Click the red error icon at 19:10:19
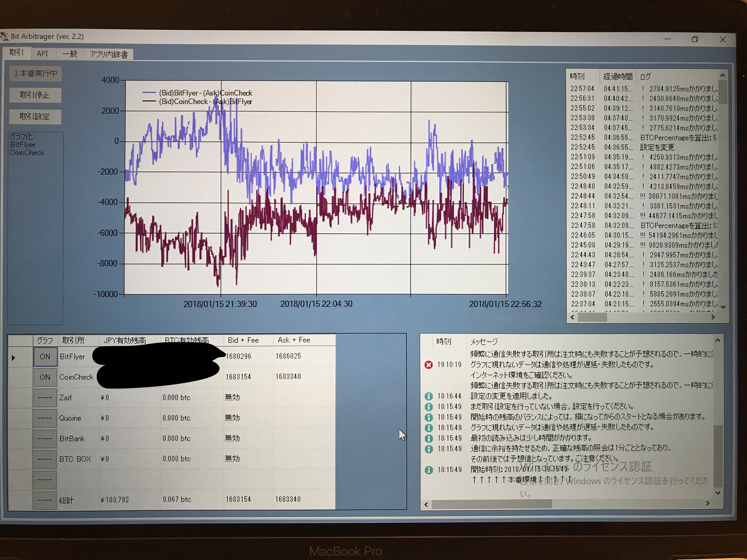The width and height of the screenshot is (747, 560). pyautogui.click(x=429, y=365)
